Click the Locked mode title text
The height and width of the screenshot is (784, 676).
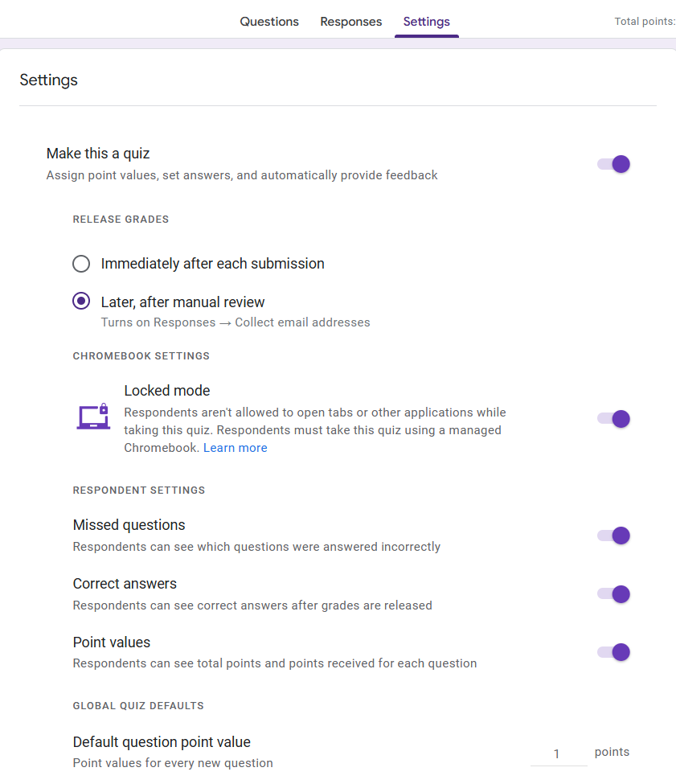[167, 391]
